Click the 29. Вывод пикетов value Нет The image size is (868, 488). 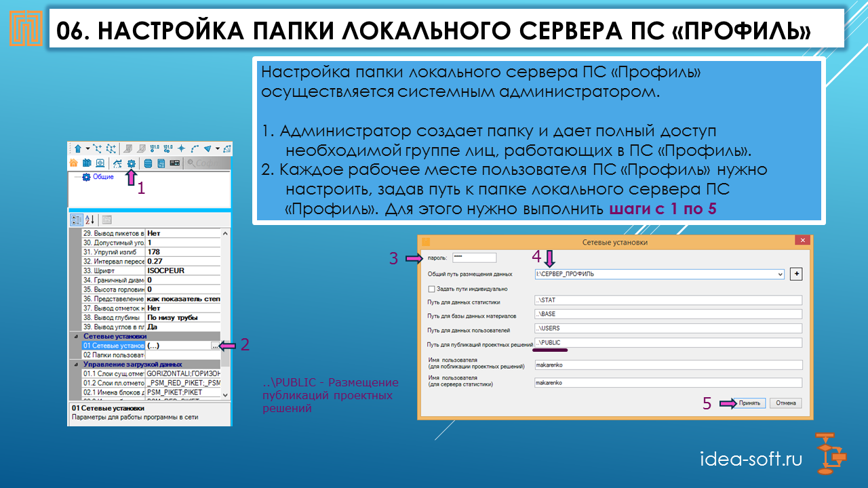click(183, 233)
